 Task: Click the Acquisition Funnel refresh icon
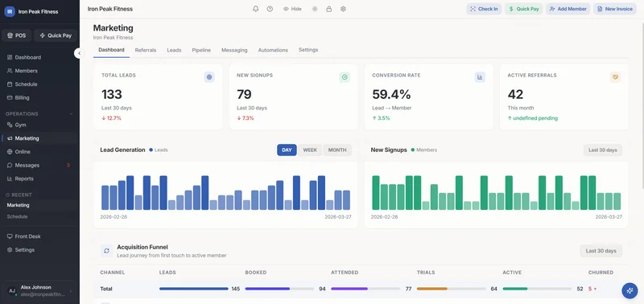coord(106,251)
